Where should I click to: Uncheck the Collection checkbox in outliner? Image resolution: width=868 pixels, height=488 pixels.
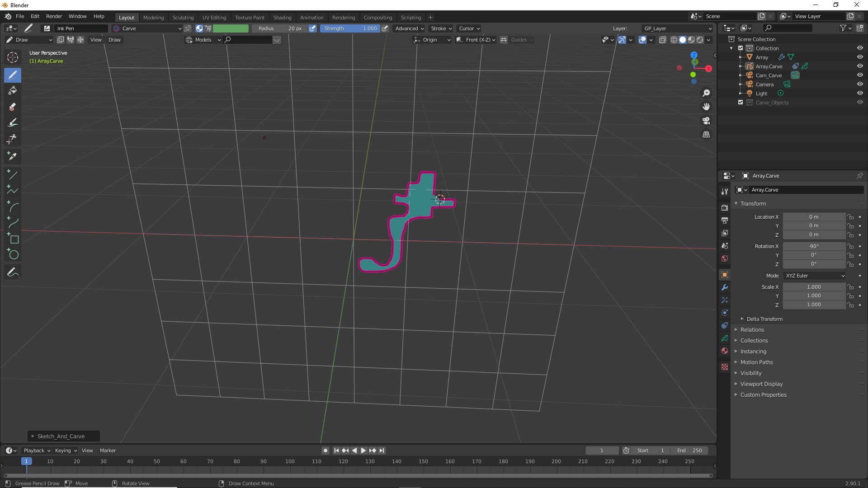point(741,48)
